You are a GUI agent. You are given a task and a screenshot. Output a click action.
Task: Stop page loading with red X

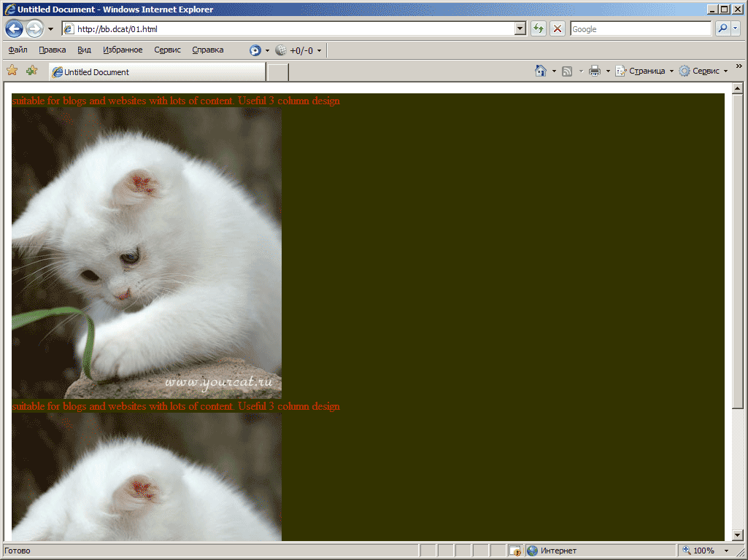pos(558,29)
